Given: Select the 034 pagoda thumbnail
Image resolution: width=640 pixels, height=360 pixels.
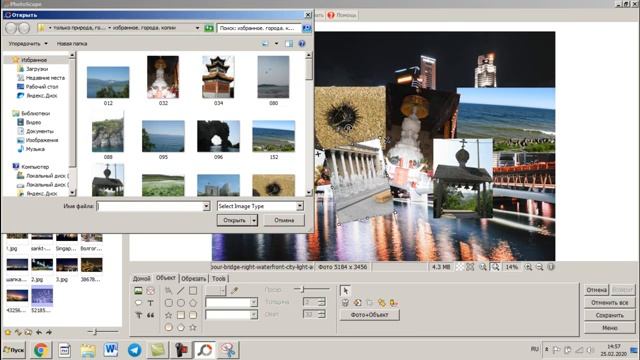Looking at the screenshot, I should pos(218,77).
